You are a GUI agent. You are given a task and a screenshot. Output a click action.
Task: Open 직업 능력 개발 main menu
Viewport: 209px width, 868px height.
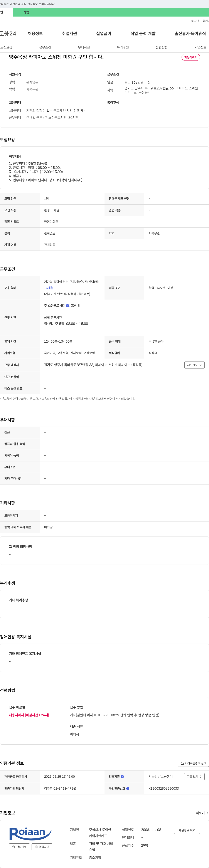[143, 33]
